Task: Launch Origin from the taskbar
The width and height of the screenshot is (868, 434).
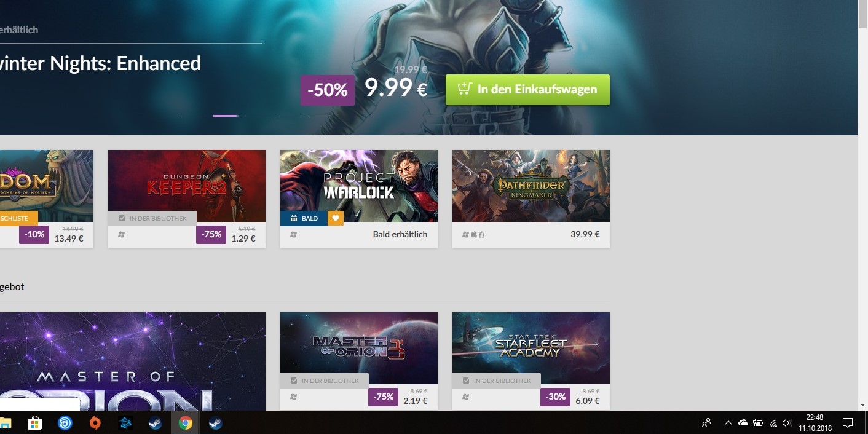Action: click(x=95, y=423)
